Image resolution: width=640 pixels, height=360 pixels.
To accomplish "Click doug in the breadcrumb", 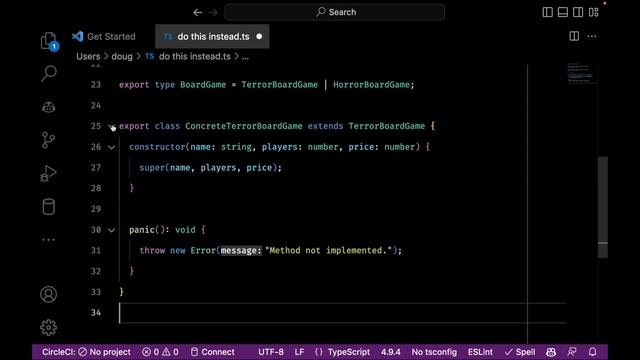I will point(122,56).
